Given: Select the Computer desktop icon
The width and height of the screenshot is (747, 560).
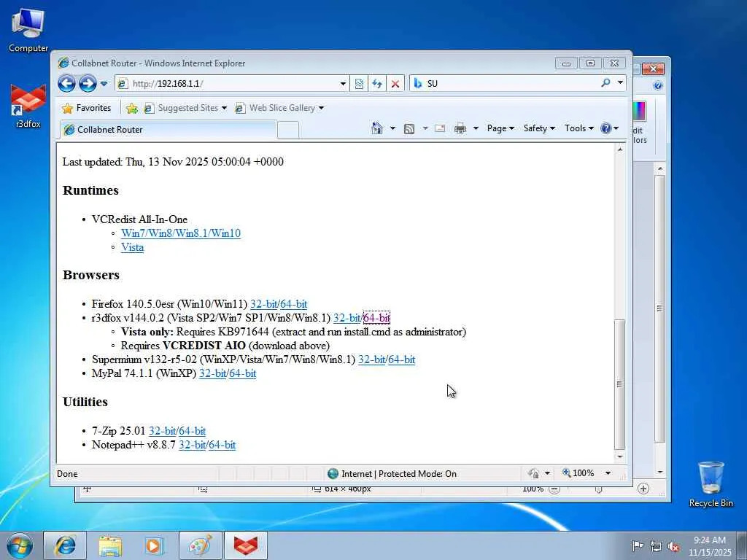Looking at the screenshot, I should click(28, 31).
